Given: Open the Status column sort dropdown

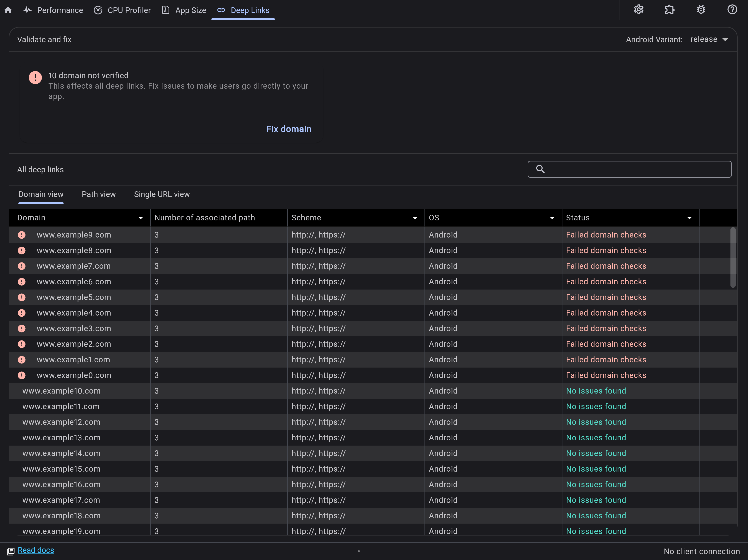Looking at the screenshot, I should 689,218.
